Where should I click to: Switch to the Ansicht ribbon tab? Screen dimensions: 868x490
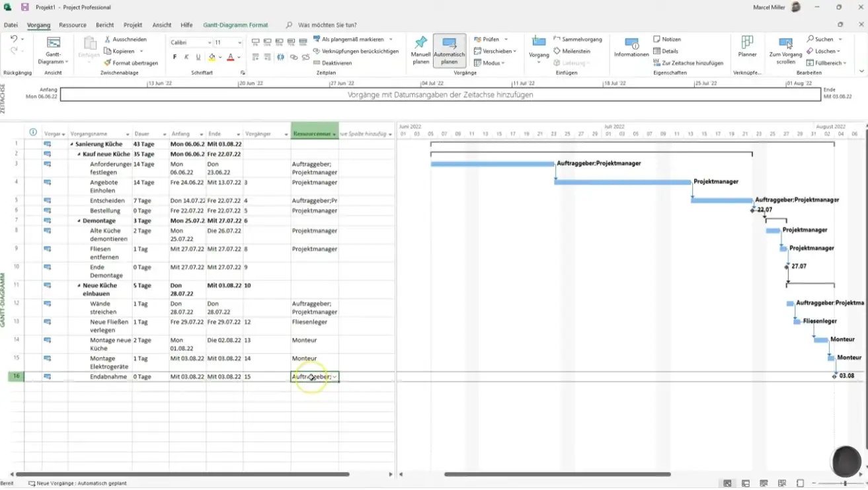162,25
